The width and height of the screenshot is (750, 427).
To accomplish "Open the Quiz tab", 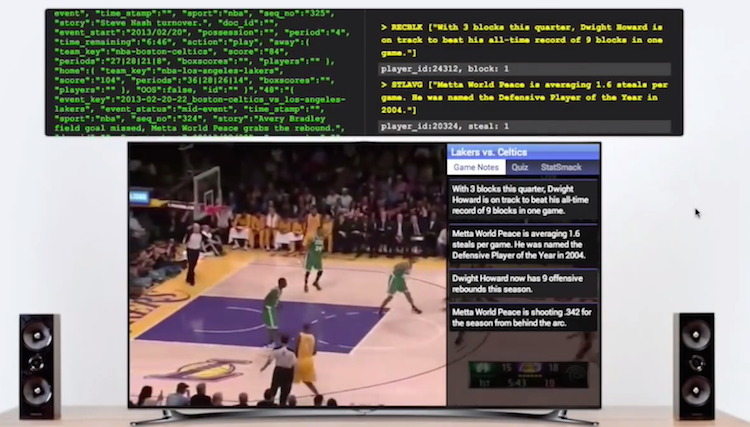I will 519,167.
